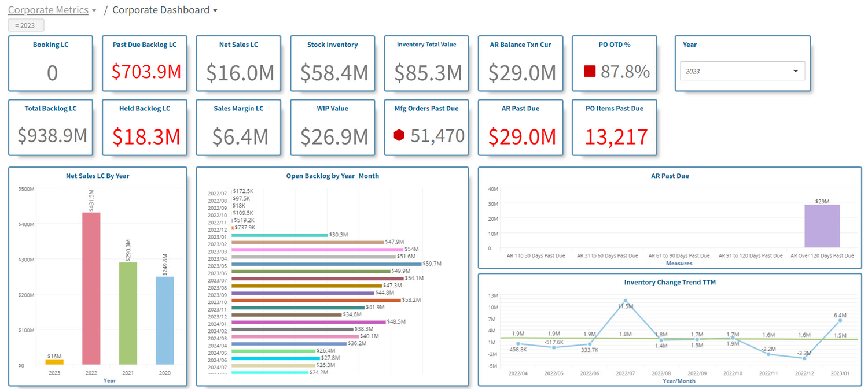Screen dimensions: 868x389
Task: Click the 2023 yellow Net Sales bar
Action: pyautogui.click(x=54, y=362)
